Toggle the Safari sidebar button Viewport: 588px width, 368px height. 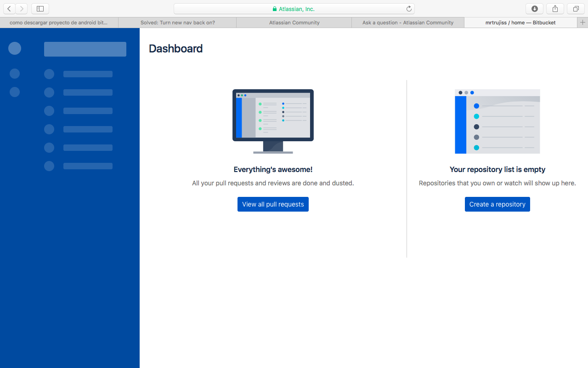(40, 9)
